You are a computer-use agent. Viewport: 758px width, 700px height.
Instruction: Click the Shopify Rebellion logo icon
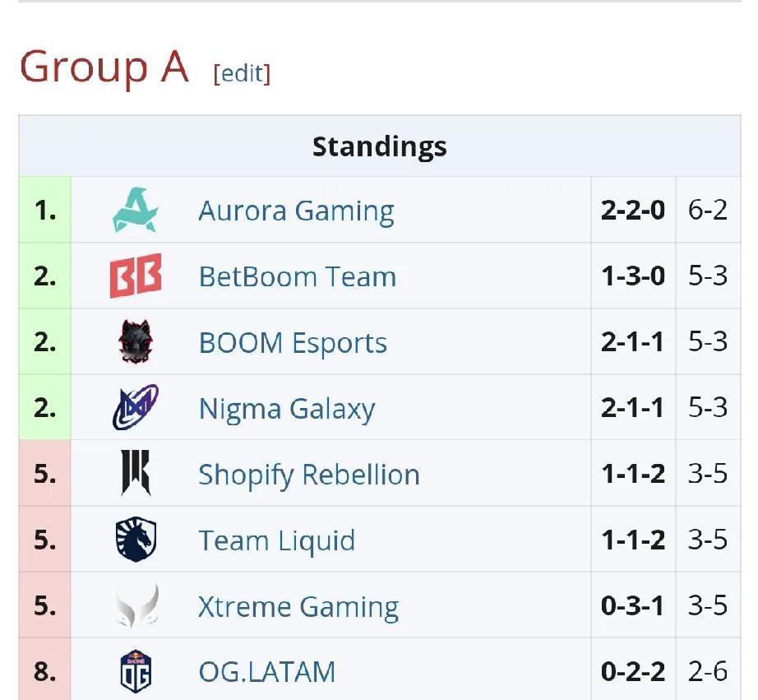[136, 474]
